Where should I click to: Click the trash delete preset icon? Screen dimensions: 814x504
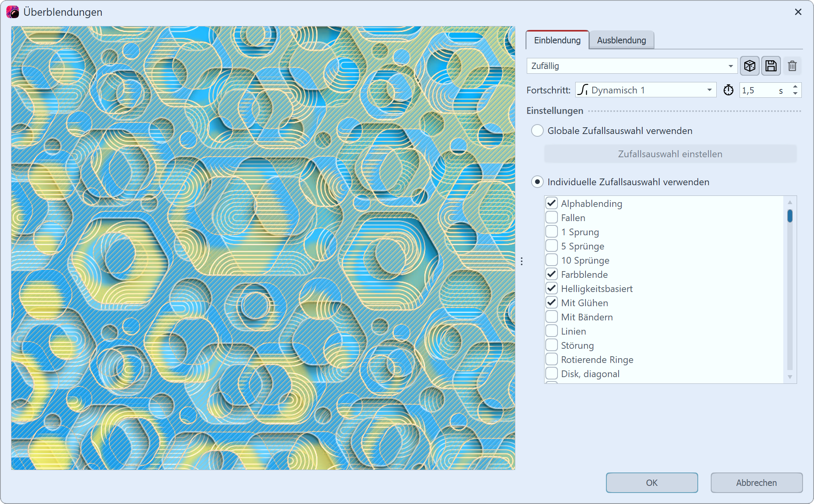[x=792, y=66]
